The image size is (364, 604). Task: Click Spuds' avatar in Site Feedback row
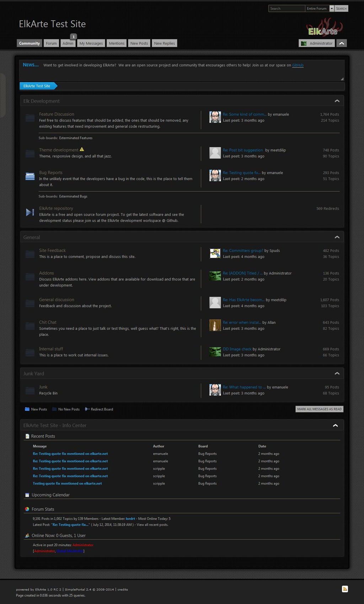click(215, 253)
